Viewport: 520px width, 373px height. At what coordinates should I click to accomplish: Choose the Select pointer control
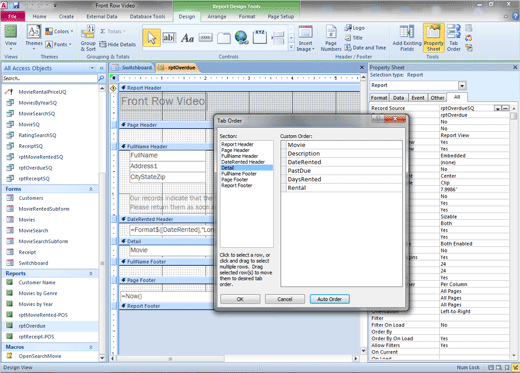pyautogui.click(x=151, y=38)
